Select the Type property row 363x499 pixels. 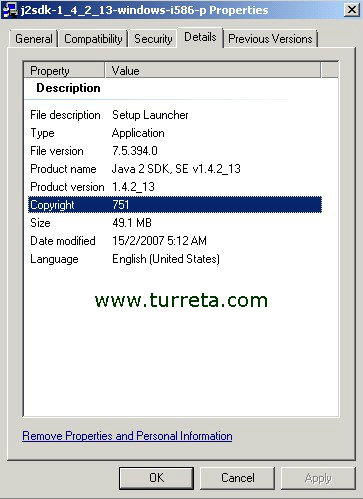coord(175,133)
